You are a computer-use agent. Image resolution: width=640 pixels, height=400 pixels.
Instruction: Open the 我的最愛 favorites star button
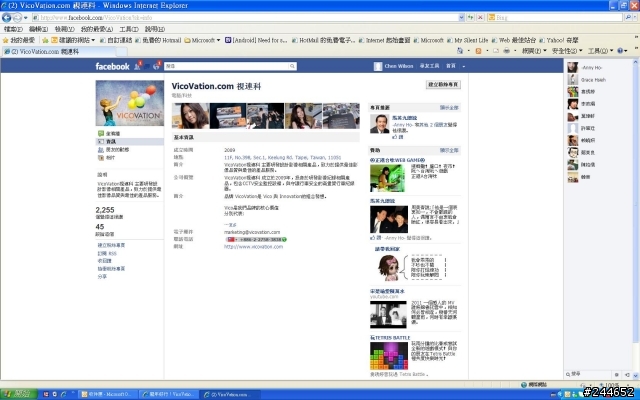[x=19, y=40]
